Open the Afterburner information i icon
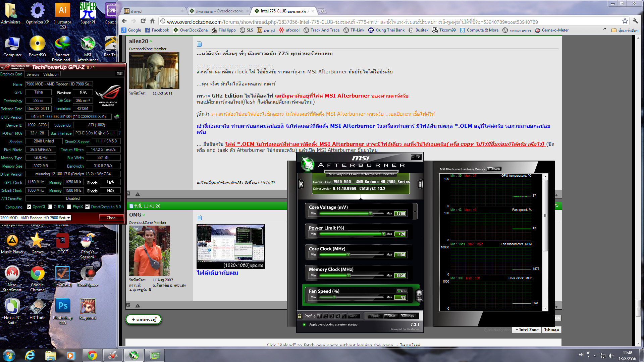Screen dimensions: 644x362 [420, 184]
